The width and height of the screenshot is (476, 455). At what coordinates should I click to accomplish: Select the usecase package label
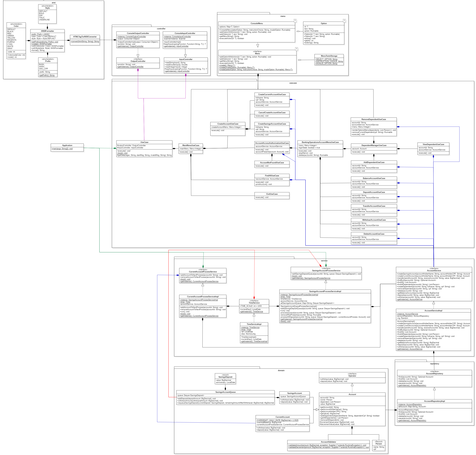293,83
